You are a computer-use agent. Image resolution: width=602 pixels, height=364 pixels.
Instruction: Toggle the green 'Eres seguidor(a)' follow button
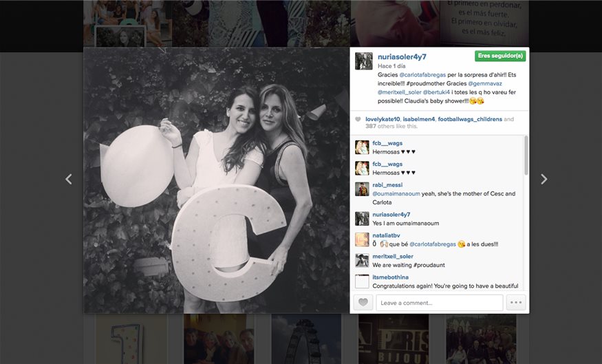tap(499, 56)
